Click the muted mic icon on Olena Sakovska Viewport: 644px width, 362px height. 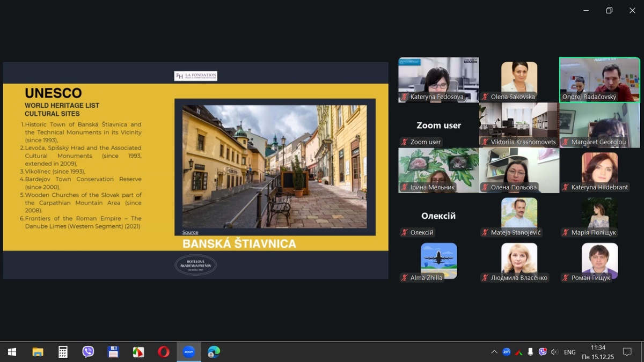click(485, 97)
